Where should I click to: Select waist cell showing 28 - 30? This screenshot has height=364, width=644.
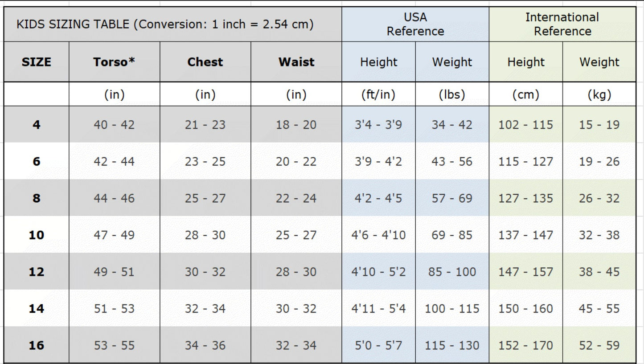(x=296, y=272)
